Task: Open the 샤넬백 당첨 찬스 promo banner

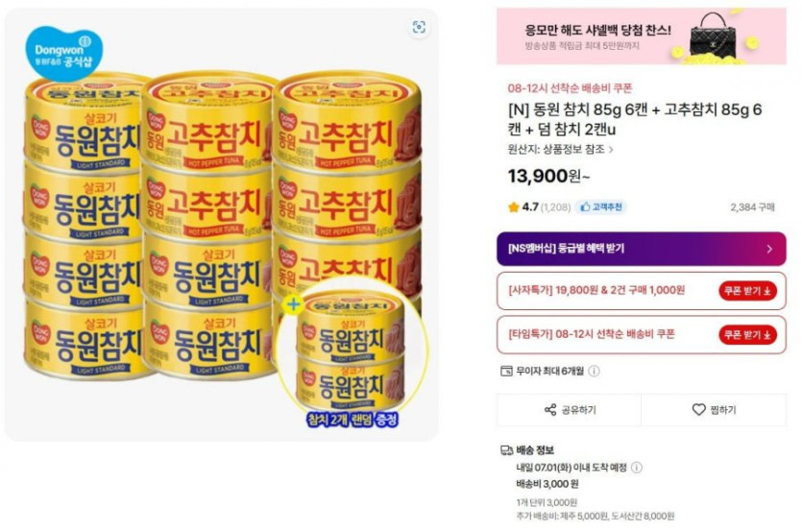Action: pyautogui.click(x=641, y=37)
